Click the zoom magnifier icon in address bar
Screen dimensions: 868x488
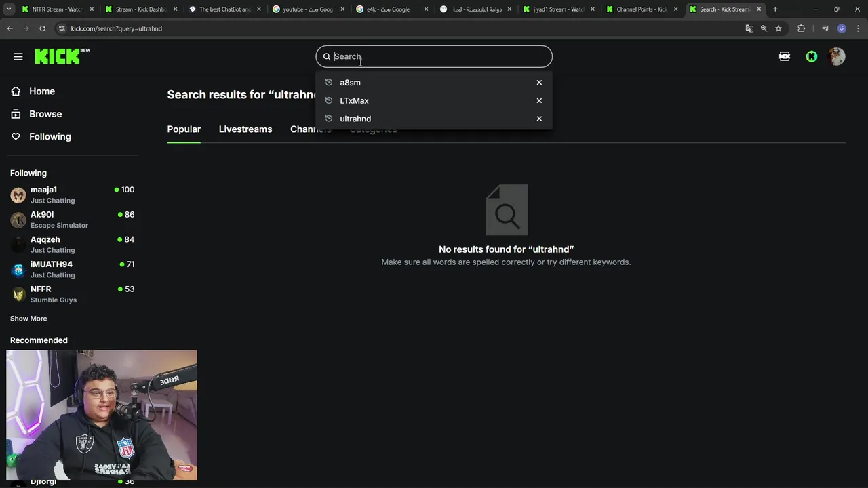tap(764, 28)
